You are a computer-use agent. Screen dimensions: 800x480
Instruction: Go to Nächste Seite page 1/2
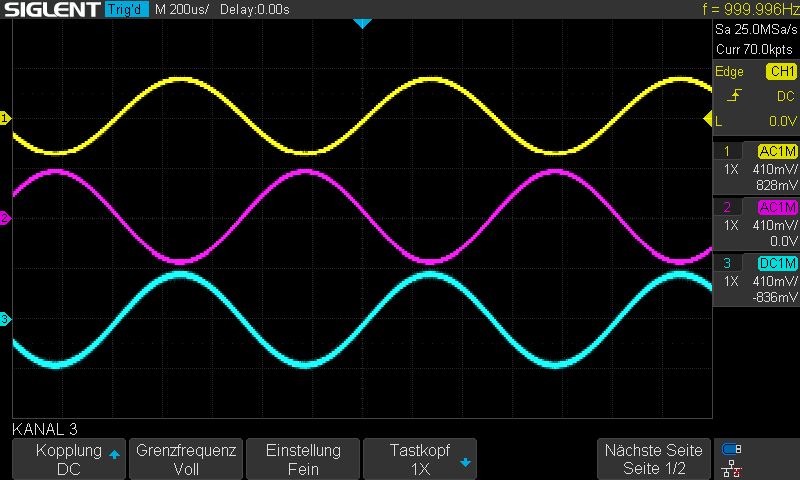(654, 459)
